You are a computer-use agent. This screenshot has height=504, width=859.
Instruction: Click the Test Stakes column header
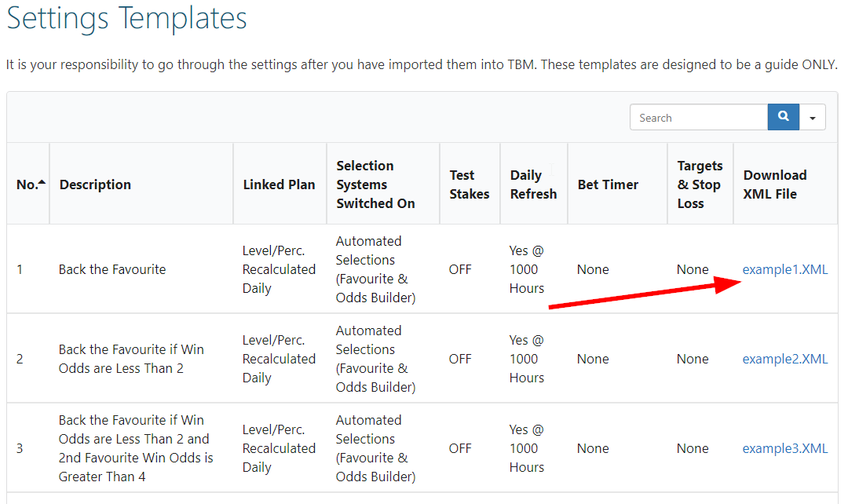coord(469,184)
